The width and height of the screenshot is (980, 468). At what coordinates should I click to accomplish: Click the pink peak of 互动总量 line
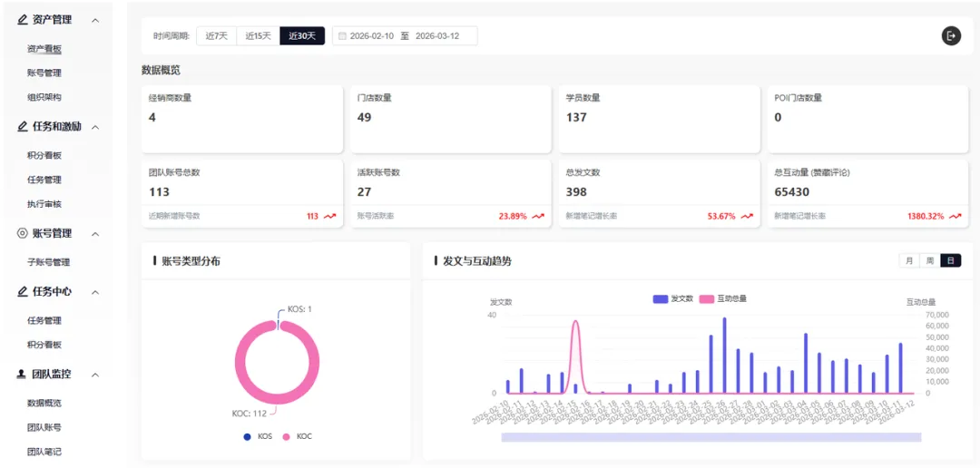[575, 323]
